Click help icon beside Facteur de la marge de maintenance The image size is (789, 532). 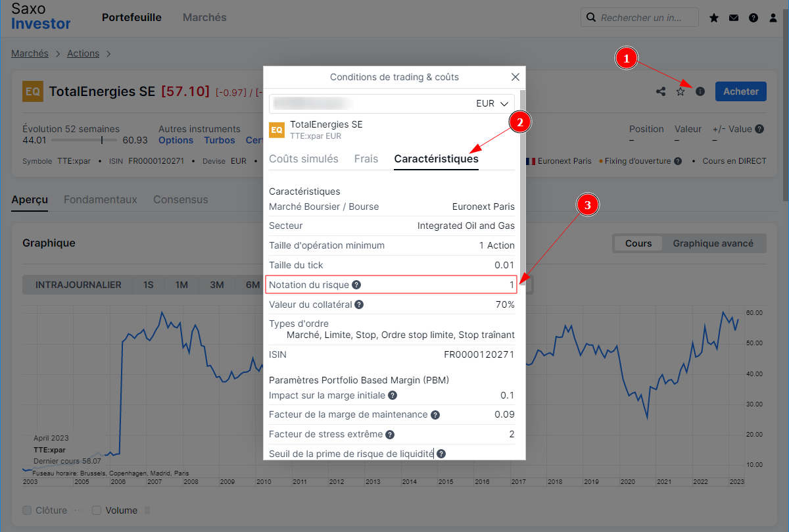coord(435,415)
